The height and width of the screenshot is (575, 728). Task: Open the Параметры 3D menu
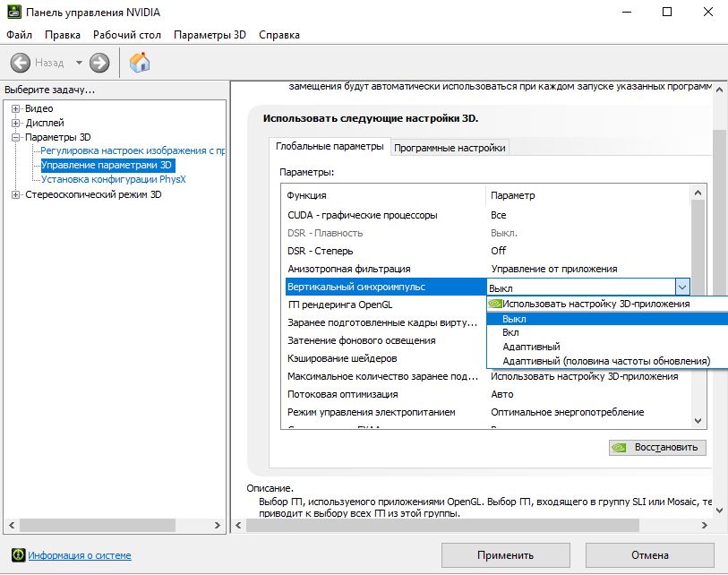[x=210, y=35]
